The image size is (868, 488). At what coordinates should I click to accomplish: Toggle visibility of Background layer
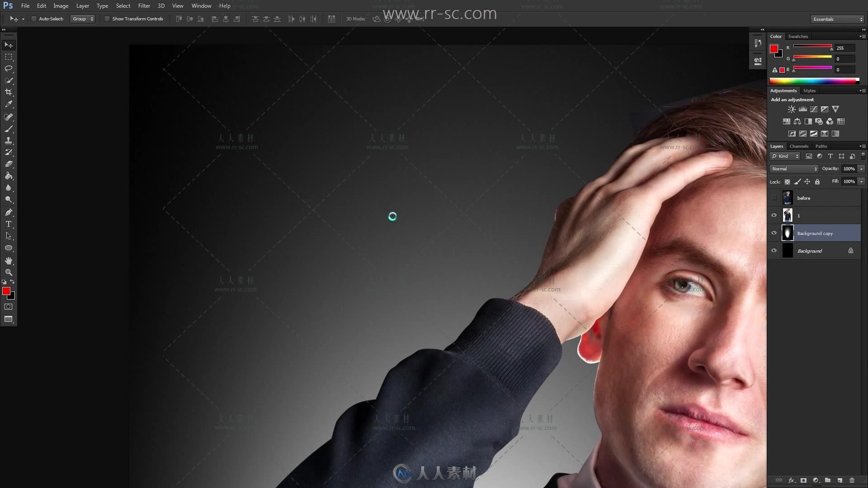[774, 250]
